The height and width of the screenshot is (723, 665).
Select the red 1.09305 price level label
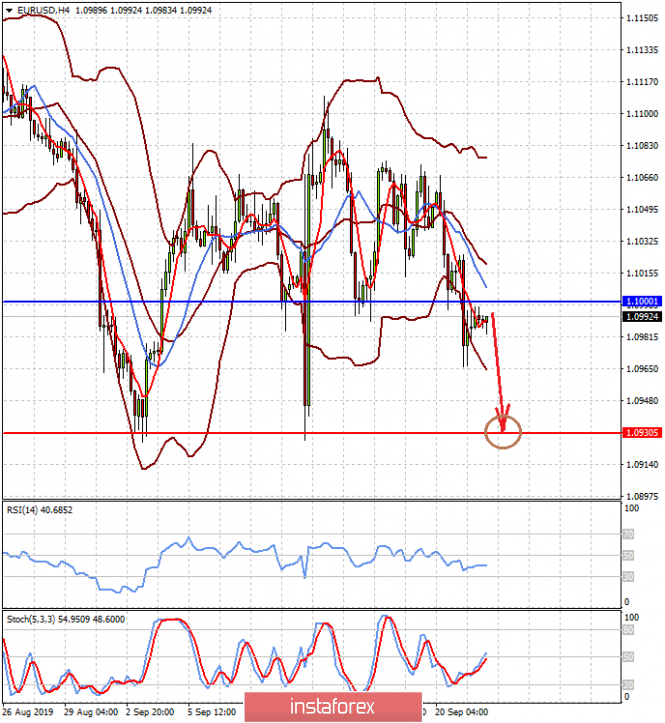coord(642,433)
